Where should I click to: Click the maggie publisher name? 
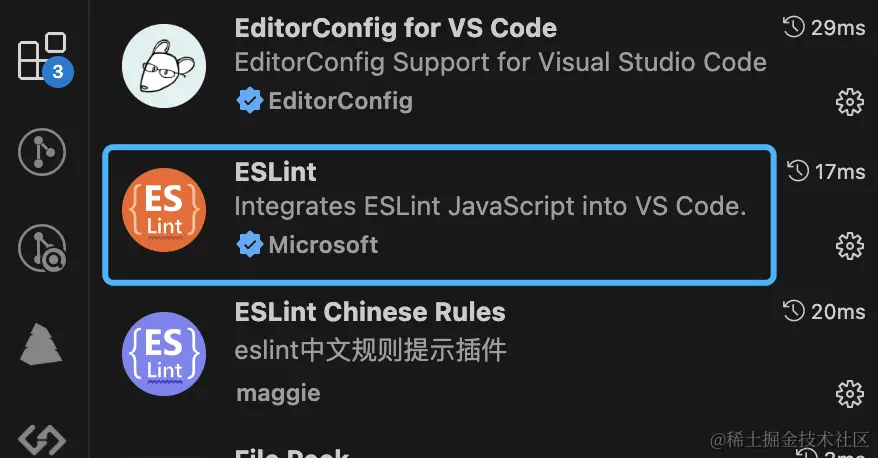[x=278, y=393]
